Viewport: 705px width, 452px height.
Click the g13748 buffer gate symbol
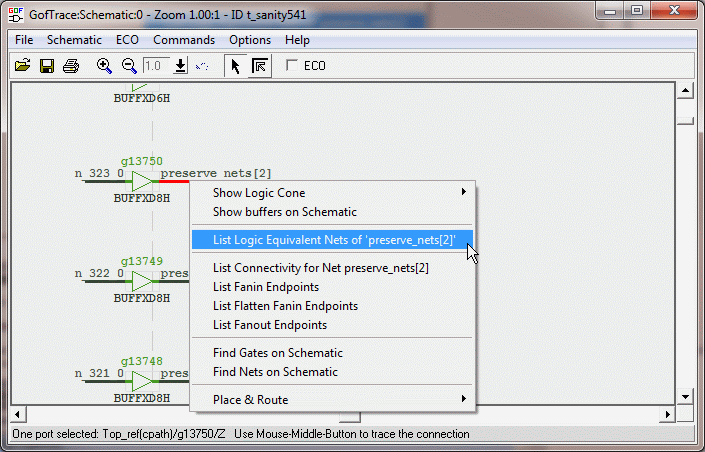tap(142, 381)
